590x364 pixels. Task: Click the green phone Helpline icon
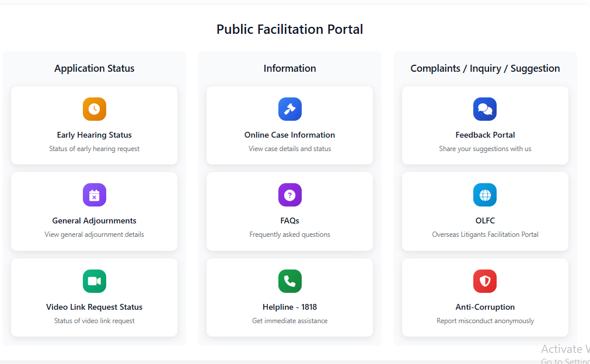289,281
